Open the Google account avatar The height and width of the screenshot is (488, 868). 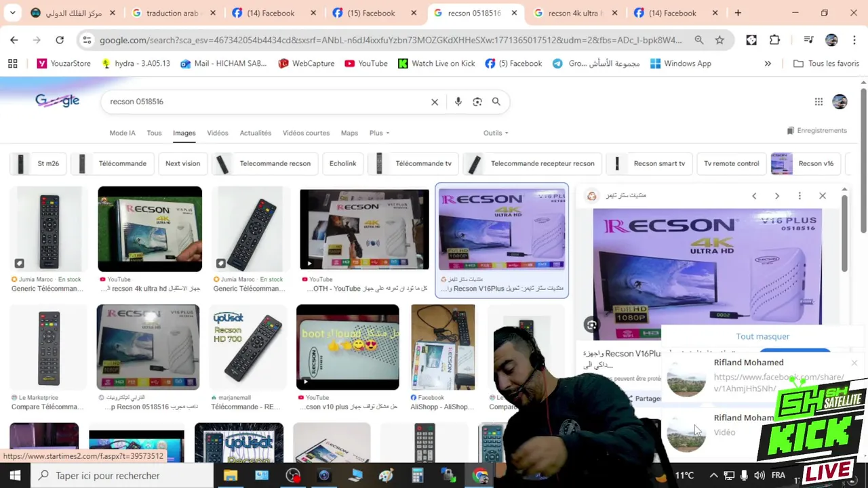click(840, 102)
